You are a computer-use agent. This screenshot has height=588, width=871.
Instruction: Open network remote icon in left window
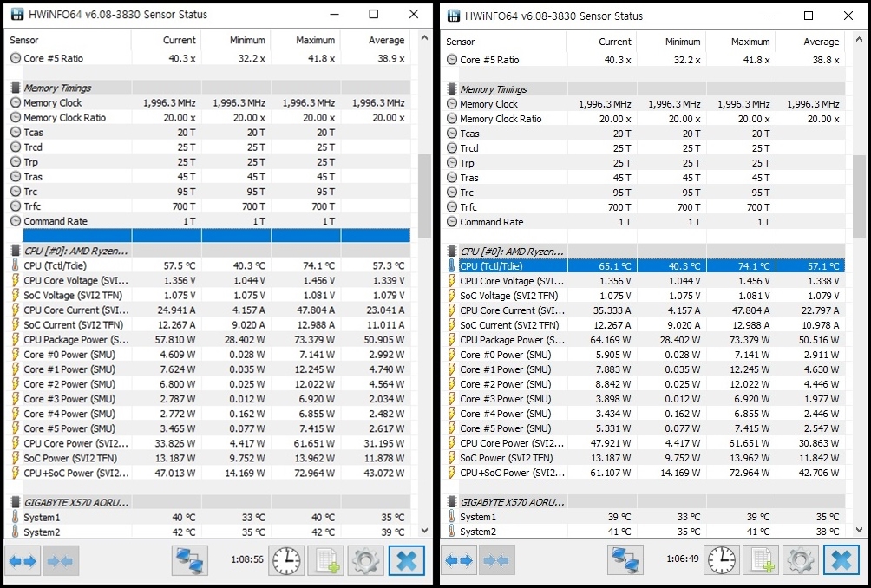tap(189, 561)
